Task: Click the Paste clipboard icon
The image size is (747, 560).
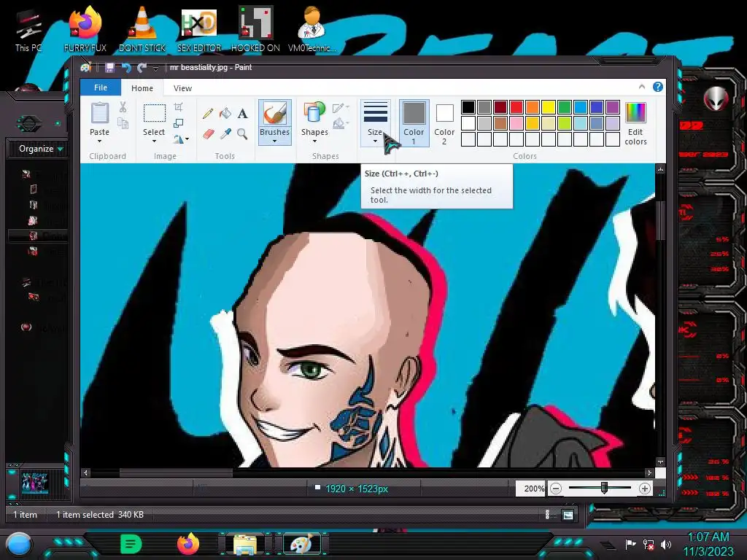Action: point(99,113)
